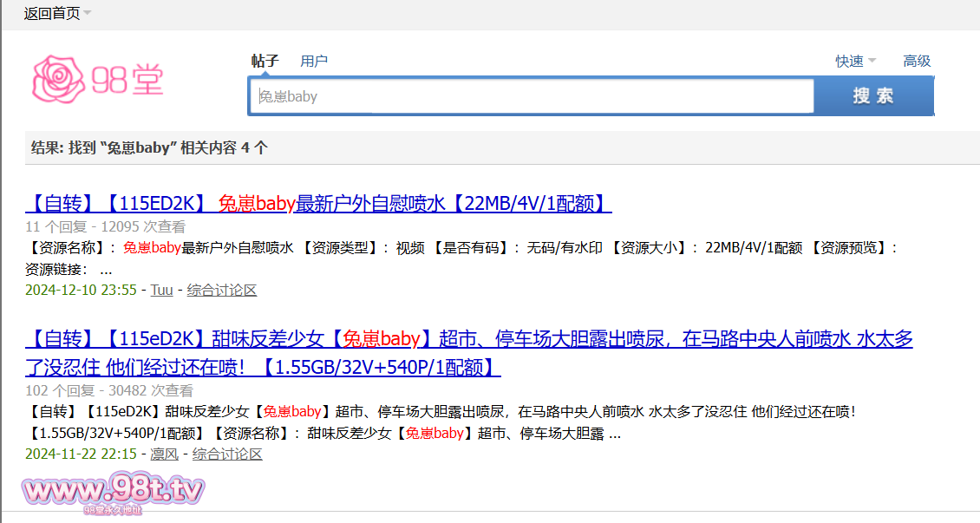
Task: View author 凛风's profile
Action: click(x=164, y=454)
